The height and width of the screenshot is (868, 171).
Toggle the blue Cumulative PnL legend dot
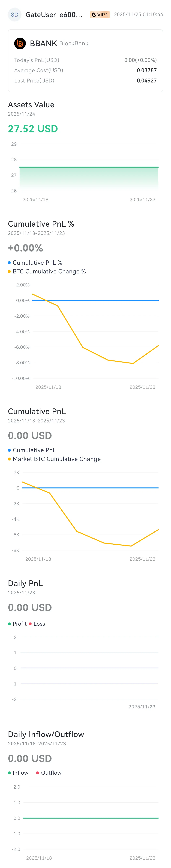tap(9, 450)
